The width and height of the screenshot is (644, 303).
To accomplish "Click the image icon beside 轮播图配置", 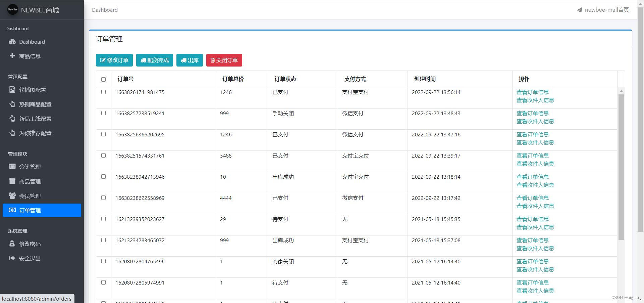I will click(x=12, y=90).
